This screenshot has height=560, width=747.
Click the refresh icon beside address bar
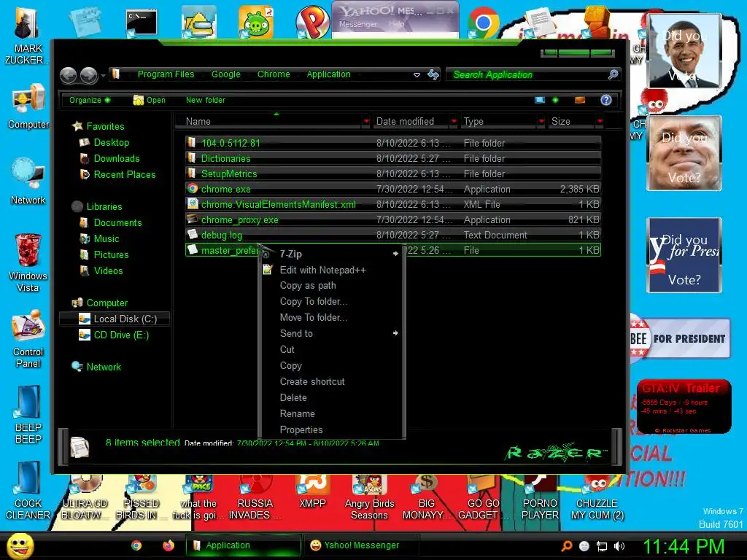[x=433, y=74]
